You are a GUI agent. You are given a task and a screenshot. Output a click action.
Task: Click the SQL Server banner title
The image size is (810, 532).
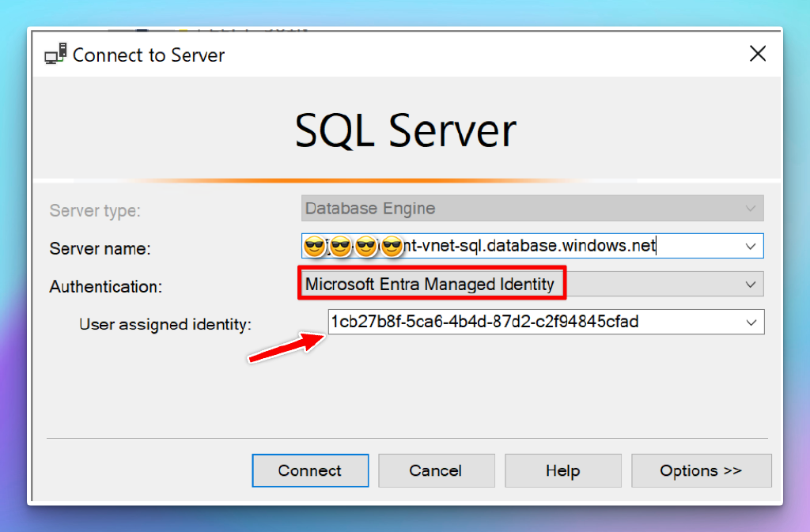tap(405, 129)
